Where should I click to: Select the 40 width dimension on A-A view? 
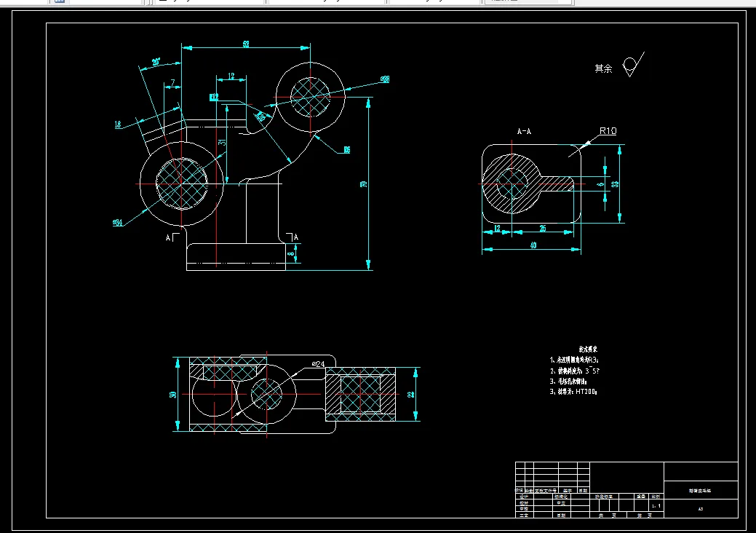click(533, 245)
